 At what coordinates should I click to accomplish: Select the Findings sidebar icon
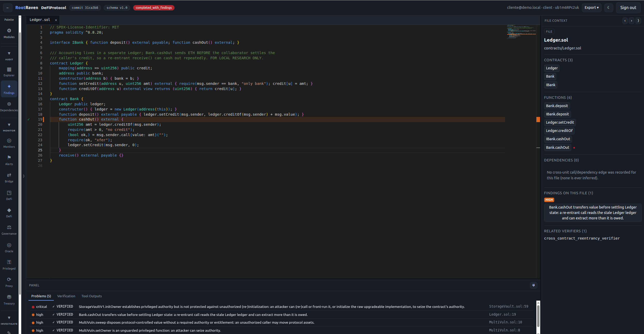9,89
